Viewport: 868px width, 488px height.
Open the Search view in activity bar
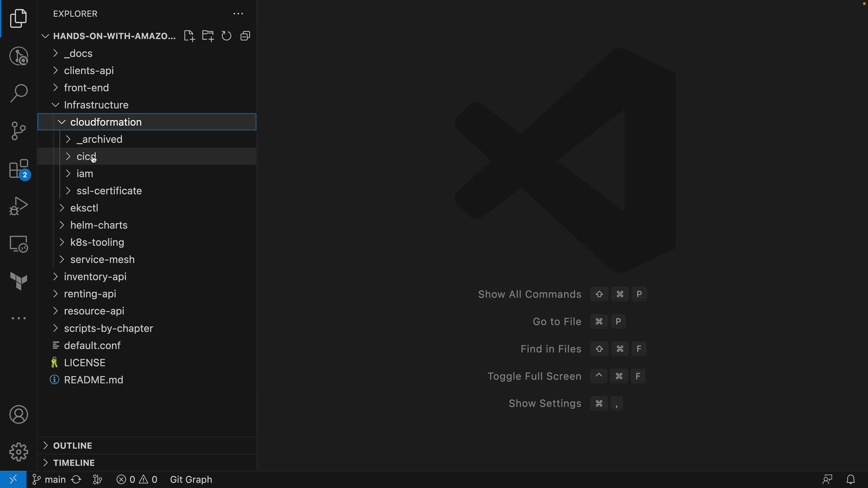(x=19, y=94)
